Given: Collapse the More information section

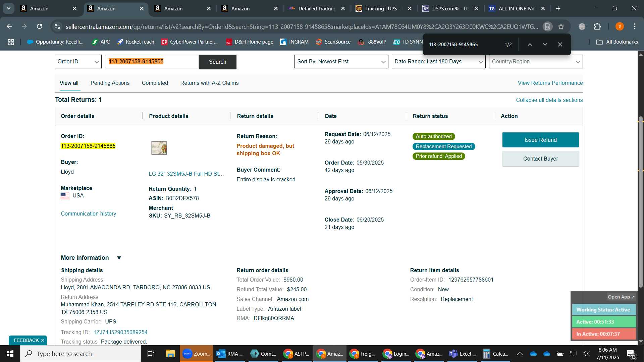Looking at the screenshot, I should pyautogui.click(x=119, y=258).
